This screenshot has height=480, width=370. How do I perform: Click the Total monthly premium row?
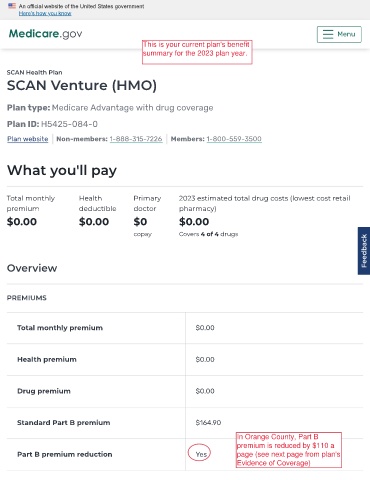185,328
